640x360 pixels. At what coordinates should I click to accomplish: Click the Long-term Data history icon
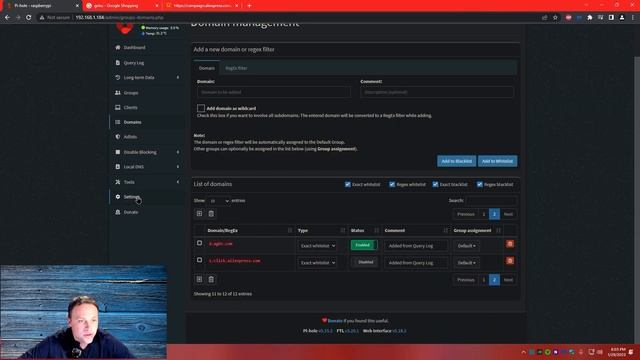[118, 77]
